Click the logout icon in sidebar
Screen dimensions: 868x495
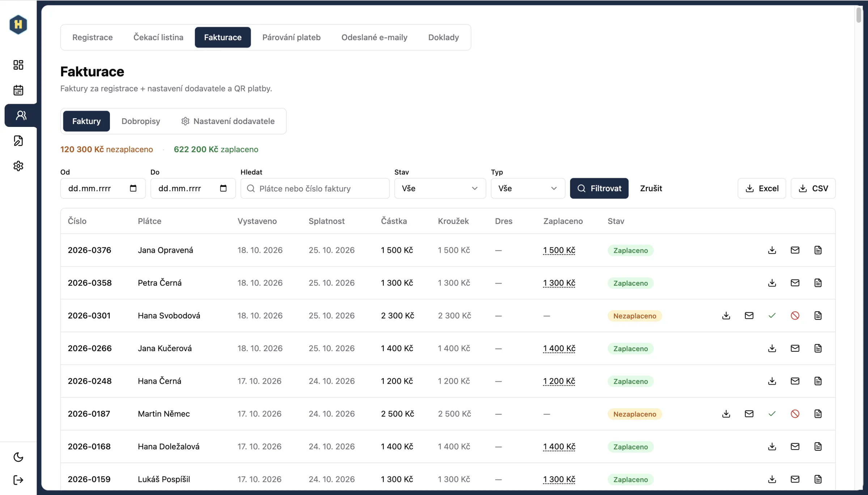(18, 480)
